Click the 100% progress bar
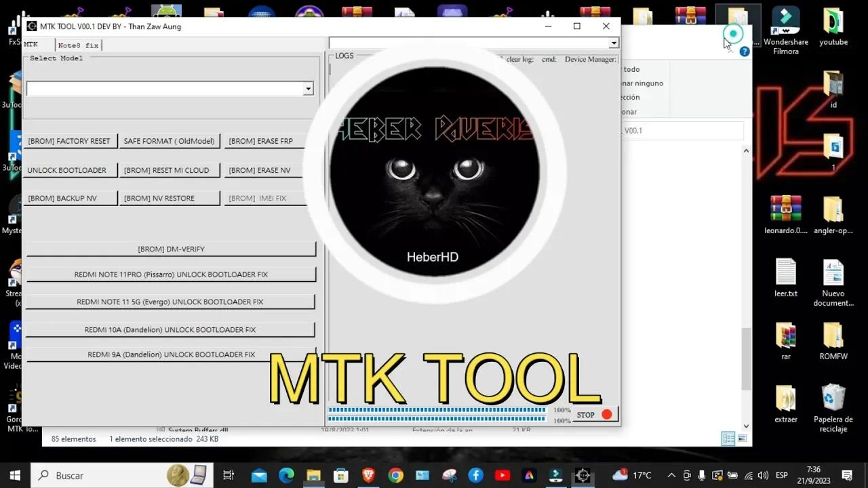868x488 pixels. 436,409
